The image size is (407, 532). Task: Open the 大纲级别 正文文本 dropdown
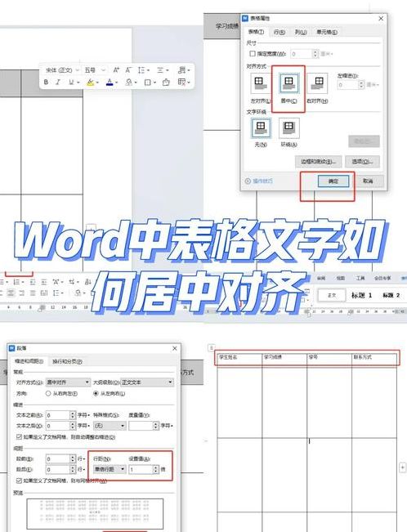148,382
